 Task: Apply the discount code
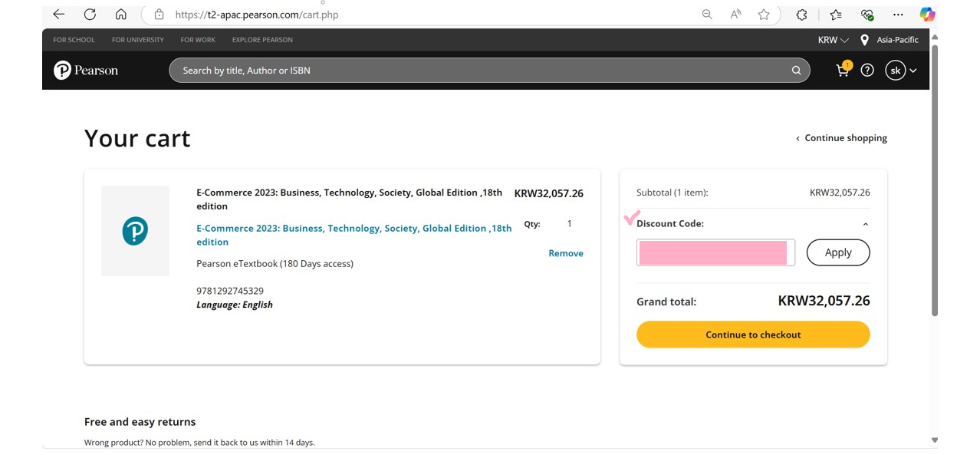click(838, 252)
